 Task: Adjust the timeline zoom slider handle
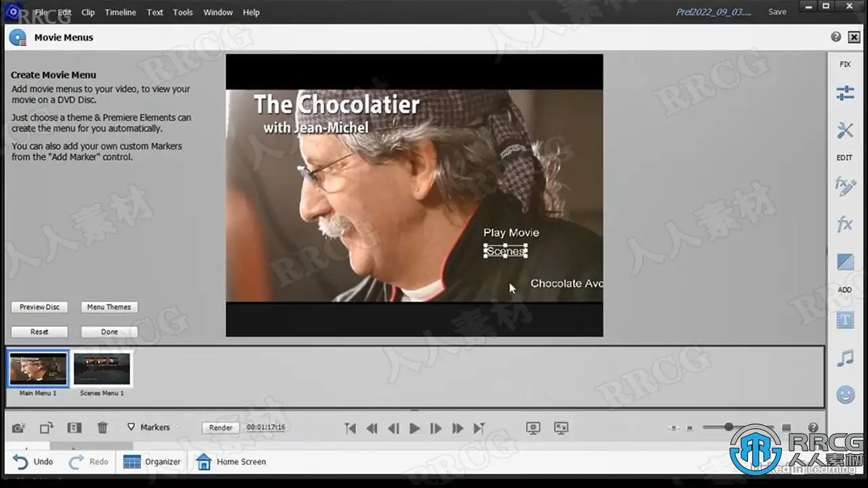[728, 427]
